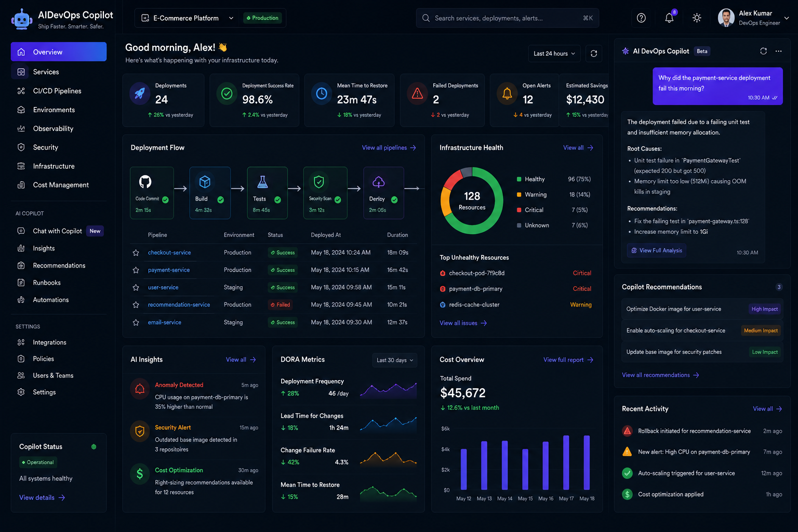Star the user-service pipeline
Screen dimensions: 798x532
[x=136, y=287]
